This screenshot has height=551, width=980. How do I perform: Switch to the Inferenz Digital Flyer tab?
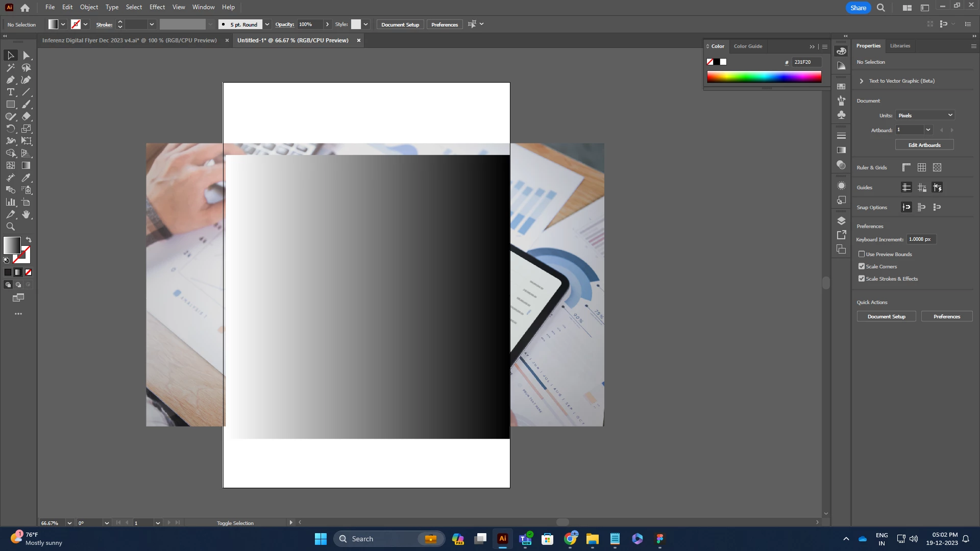130,40
